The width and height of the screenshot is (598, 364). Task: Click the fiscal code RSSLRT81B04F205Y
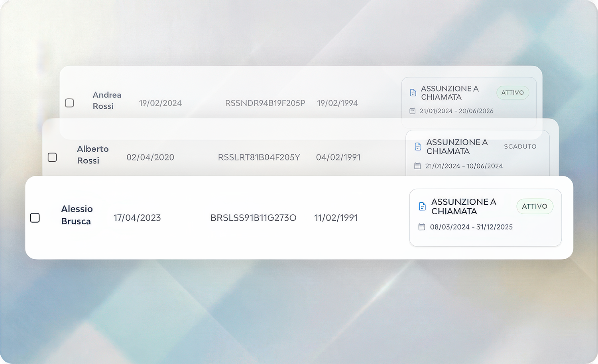(x=259, y=157)
